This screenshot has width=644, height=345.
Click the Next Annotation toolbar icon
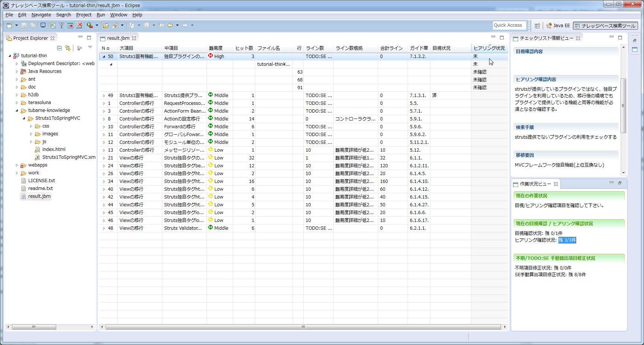click(x=132, y=25)
